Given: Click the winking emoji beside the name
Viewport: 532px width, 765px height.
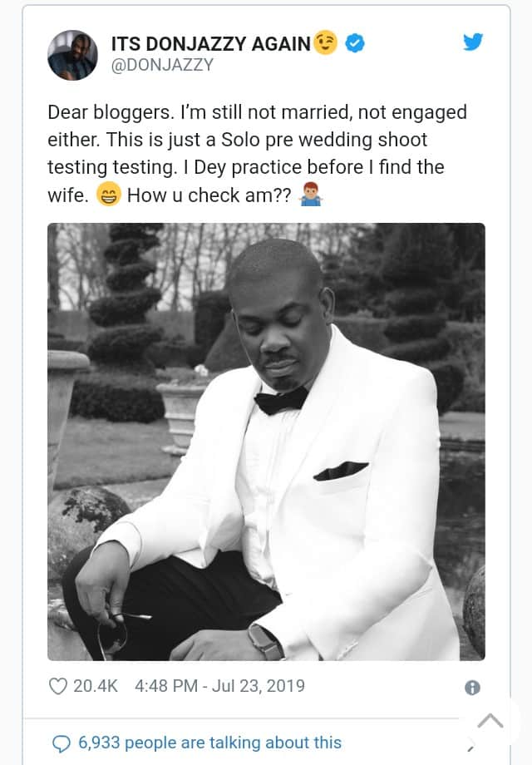Looking at the screenshot, I should click(325, 43).
